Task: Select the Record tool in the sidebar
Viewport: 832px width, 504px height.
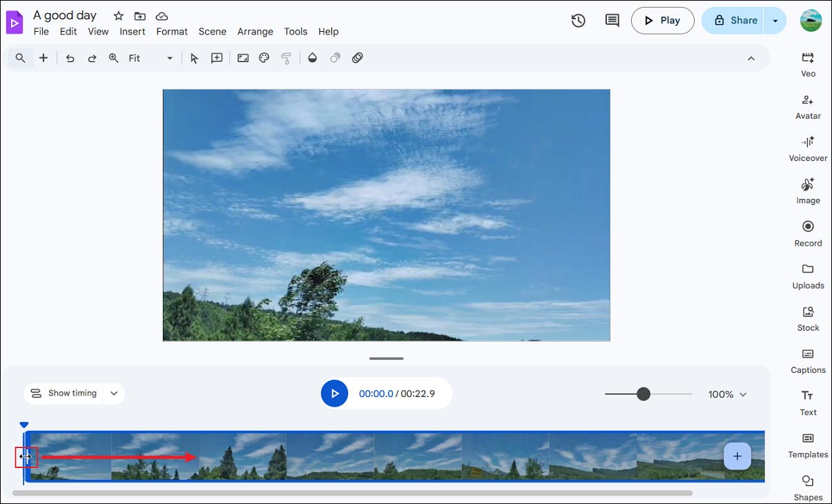Action: [807, 233]
